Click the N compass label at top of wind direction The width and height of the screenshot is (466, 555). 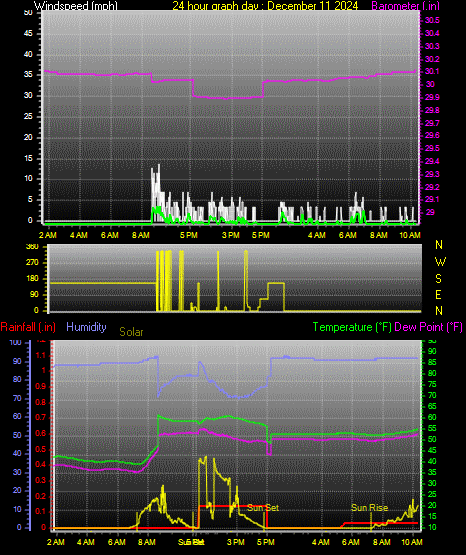click(439, 245)
